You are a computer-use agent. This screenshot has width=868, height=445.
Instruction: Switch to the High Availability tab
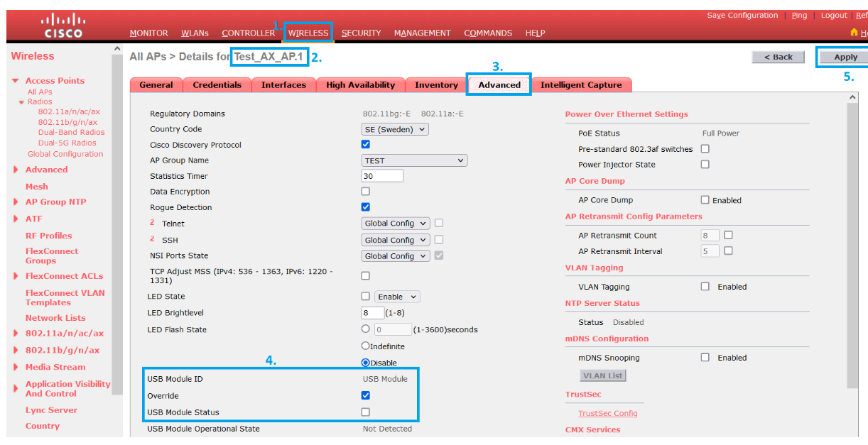click(360, 85)
